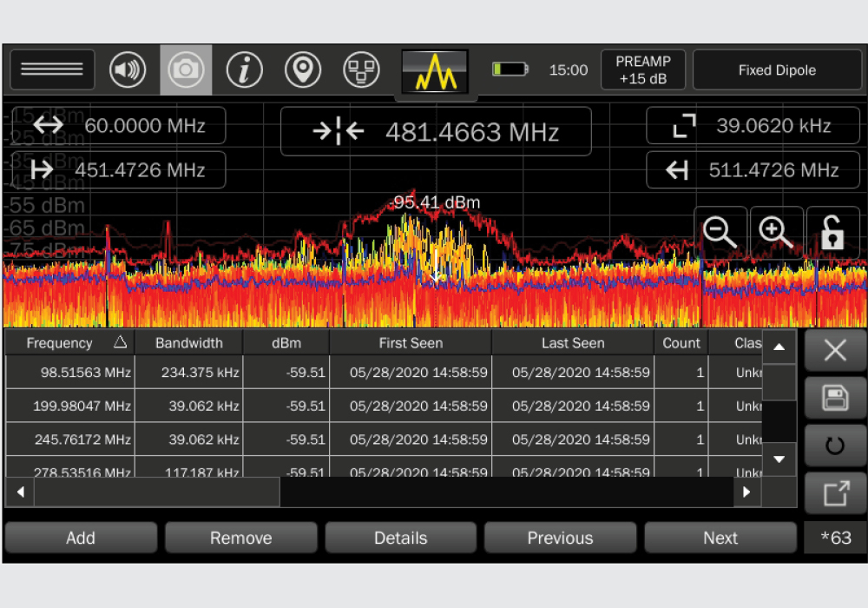Open the Fixed Dipole antenna selector

(777, 69)
